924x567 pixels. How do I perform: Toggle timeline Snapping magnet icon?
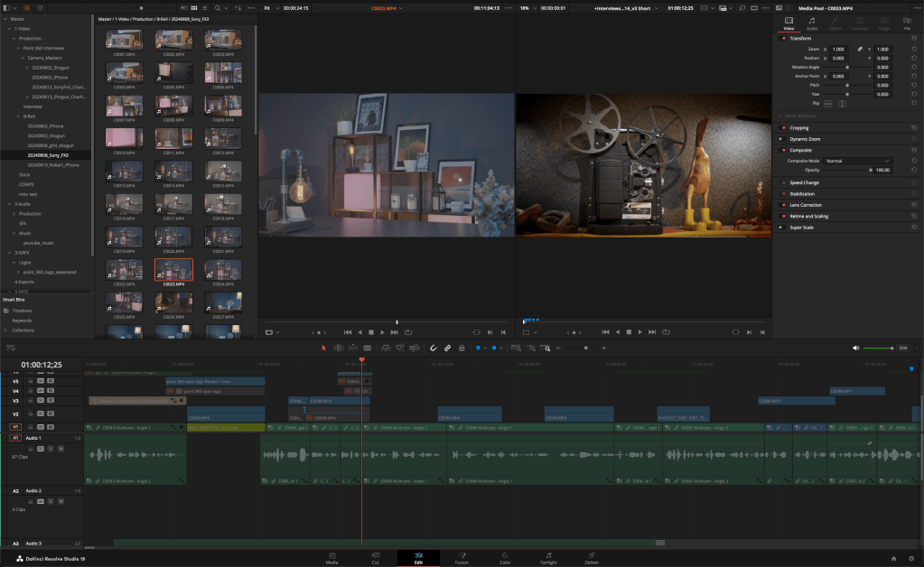point(433,348)
